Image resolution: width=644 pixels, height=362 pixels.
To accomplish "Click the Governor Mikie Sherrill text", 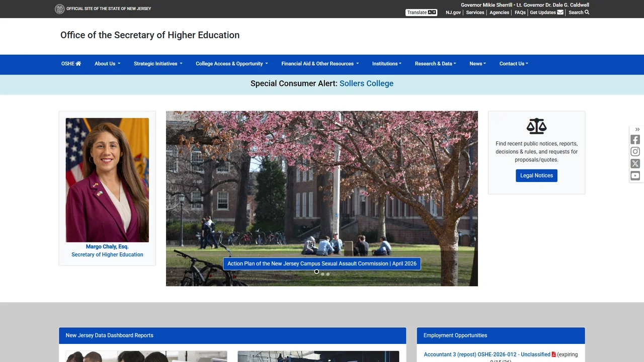I will point(487,5).
